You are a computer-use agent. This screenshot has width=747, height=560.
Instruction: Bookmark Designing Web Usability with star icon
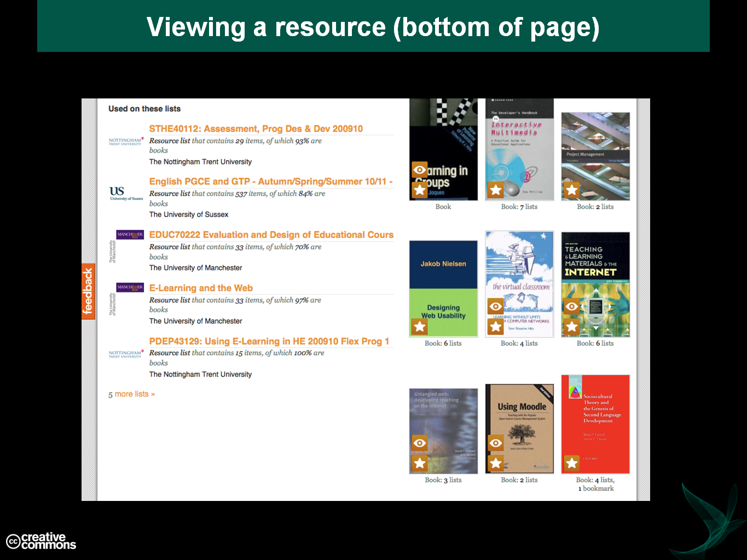pos(420,327)
